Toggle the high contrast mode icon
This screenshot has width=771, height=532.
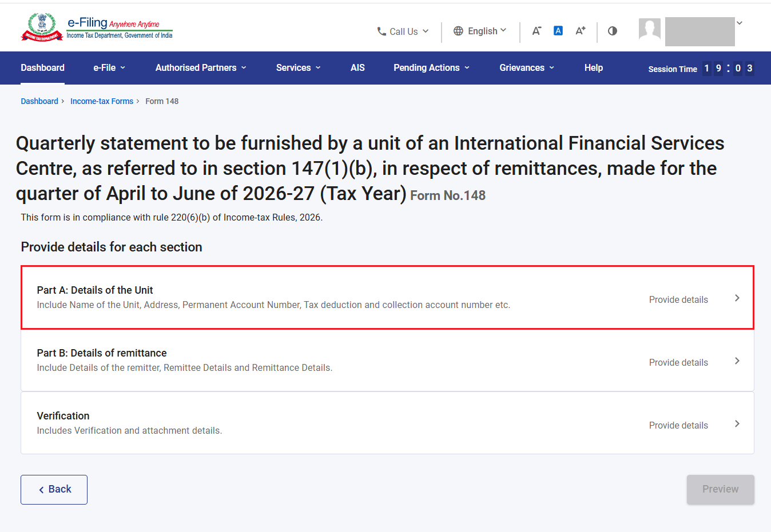613,31
